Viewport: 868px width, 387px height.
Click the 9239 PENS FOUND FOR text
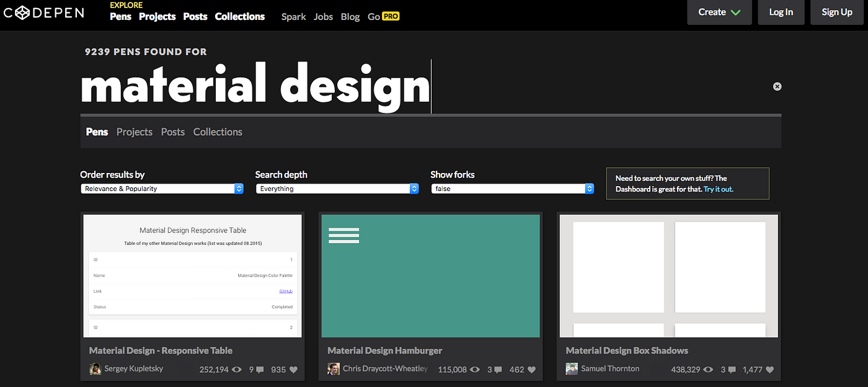point(146,52)
